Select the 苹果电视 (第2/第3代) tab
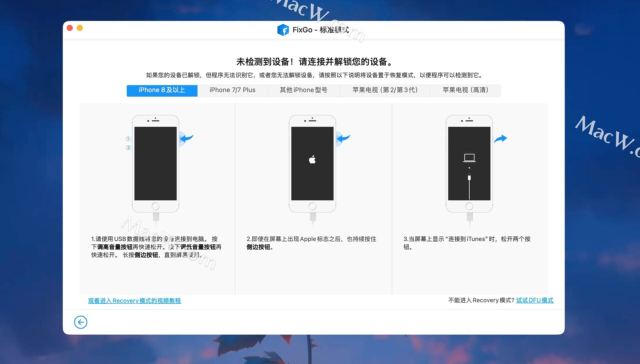The image size is (640, 364). [385, 90]
